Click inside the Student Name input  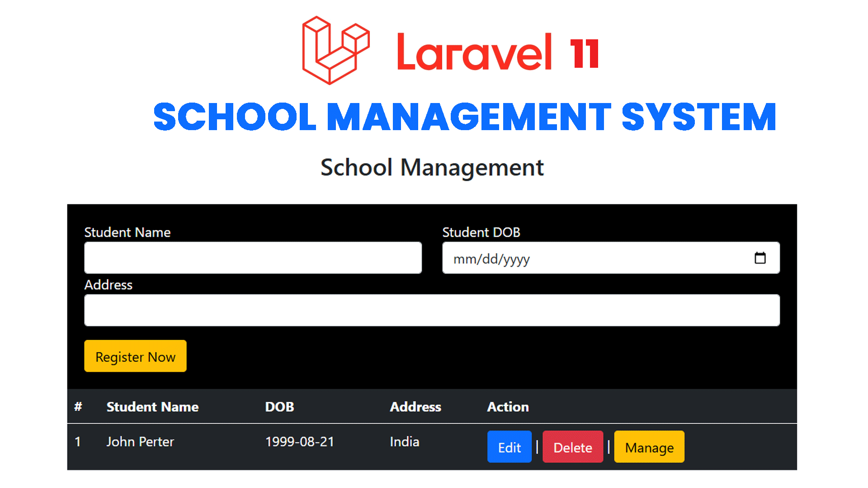coord(253,258)
